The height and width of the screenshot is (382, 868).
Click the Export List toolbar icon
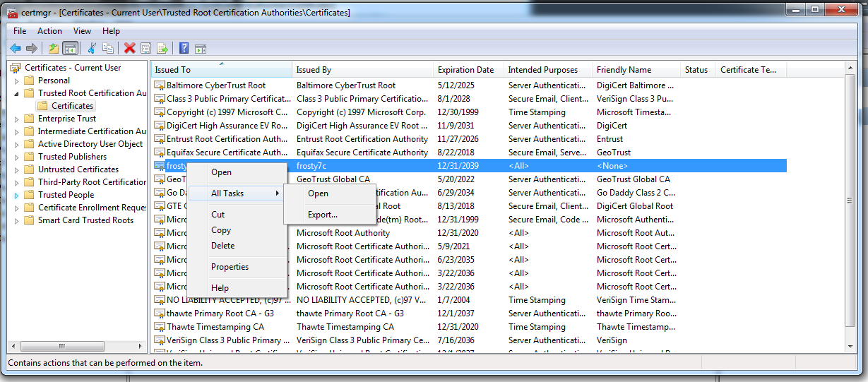click(162, 48)
